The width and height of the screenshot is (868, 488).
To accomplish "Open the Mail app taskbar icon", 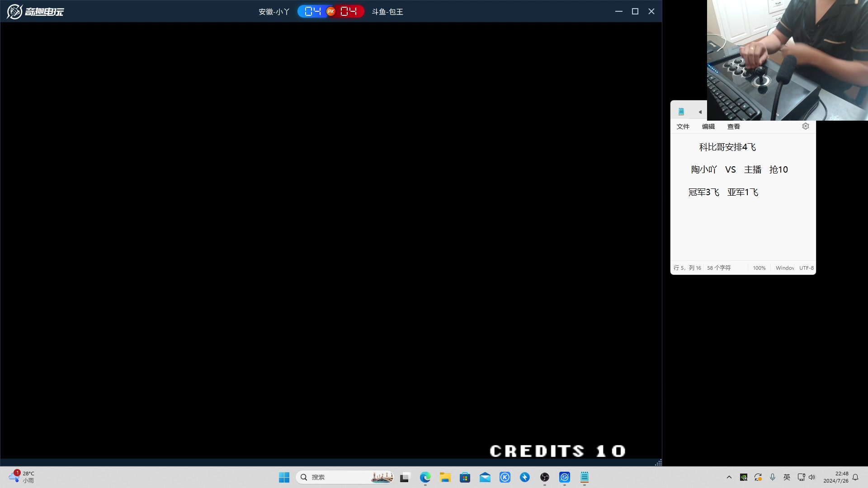I will 485,477.
